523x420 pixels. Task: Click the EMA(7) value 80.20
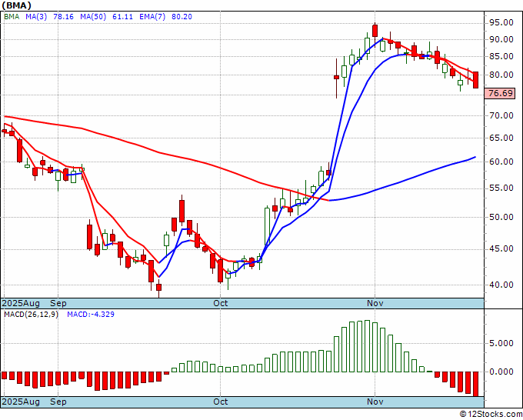click(182, 17)
